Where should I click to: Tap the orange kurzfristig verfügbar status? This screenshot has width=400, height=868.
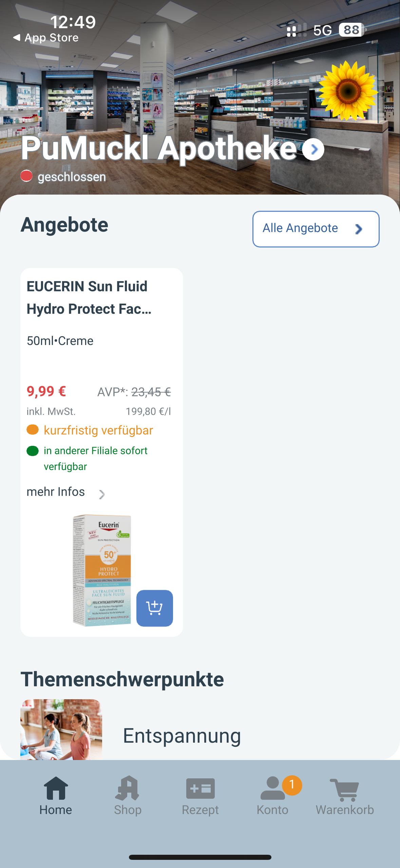pyautogui.click(x=98, y=430)
